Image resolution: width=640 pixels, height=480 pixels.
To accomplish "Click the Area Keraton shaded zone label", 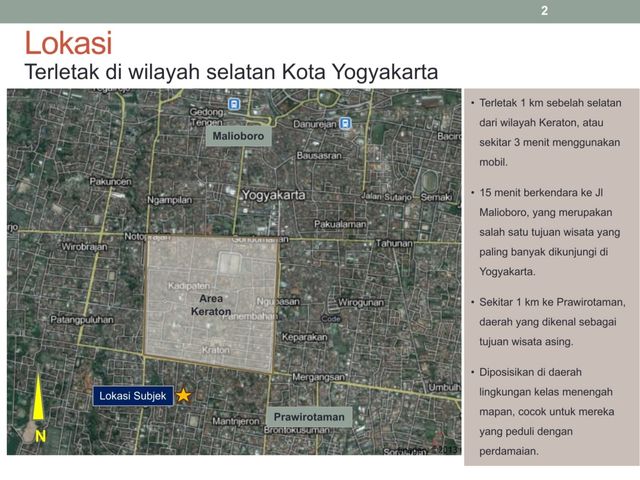I will point(211,305).
